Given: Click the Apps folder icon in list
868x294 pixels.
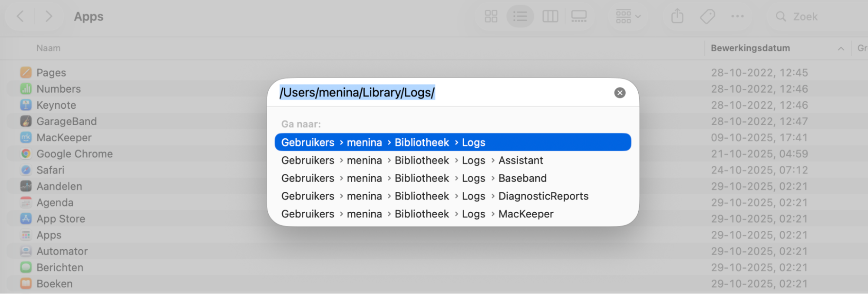Looking at the screenshot, I should (26, 235).
